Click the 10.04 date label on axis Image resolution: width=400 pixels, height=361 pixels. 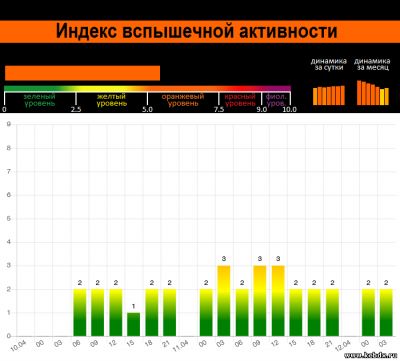coord(18,346)
